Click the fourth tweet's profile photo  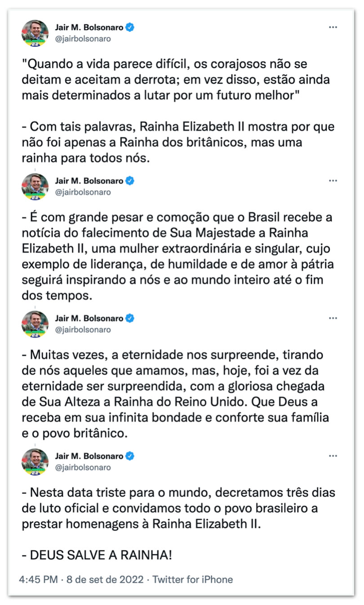35,462
